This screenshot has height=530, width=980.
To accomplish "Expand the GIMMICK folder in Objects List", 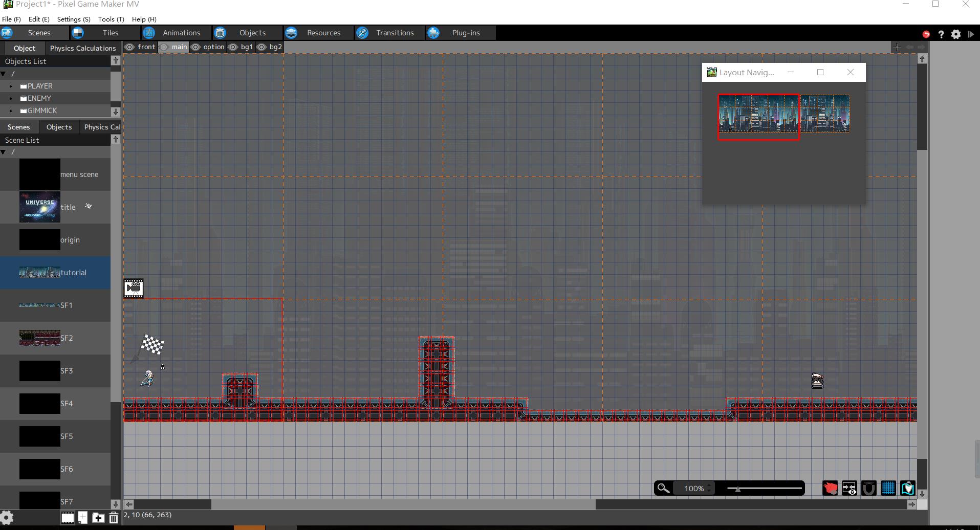I will [x=11, y=111].
